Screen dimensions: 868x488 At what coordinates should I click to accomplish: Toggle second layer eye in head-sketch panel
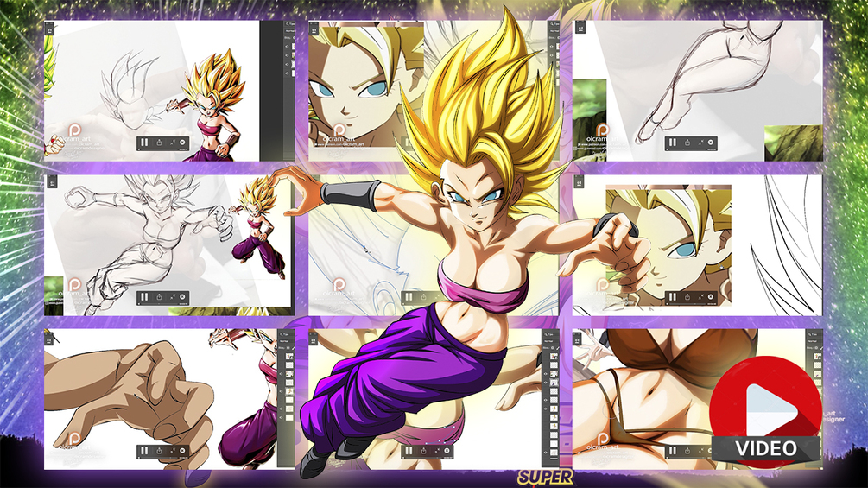pos(288,55)
